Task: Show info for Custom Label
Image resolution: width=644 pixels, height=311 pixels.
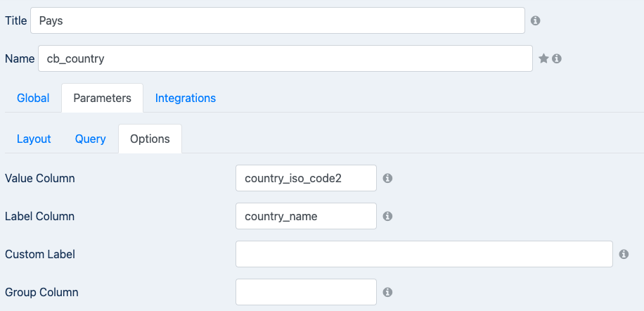Action: click(x=624, y=254)
